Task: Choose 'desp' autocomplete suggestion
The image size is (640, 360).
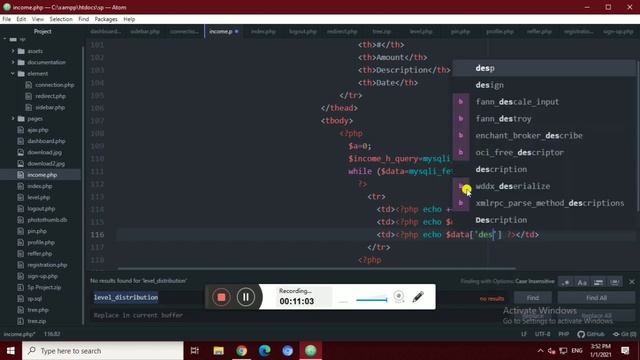Action: pyautogui.click(x=544, y=68)
